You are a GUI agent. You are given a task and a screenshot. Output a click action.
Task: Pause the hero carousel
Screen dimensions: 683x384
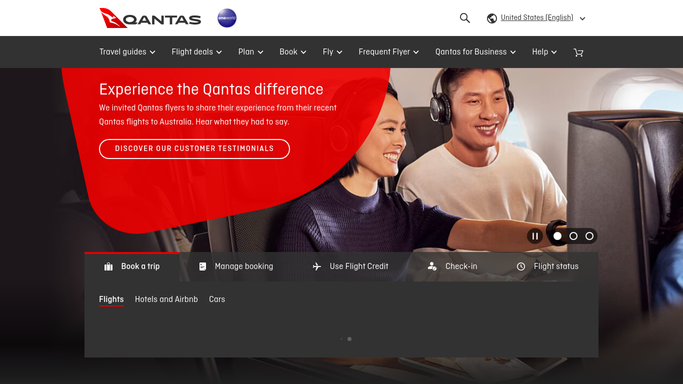tap(535, 236)
